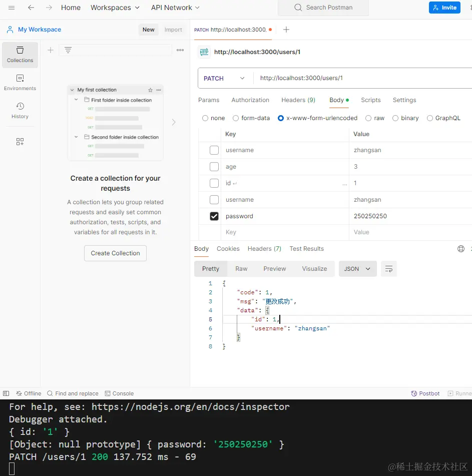Open the Scripts tab
This screenshot has width=472, height=476.
pos(370,100)
